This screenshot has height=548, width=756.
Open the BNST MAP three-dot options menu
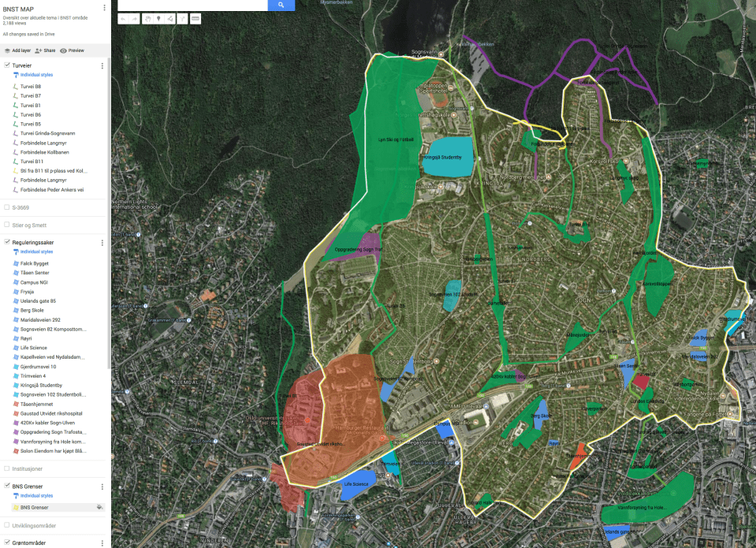[x=104, y=8]
